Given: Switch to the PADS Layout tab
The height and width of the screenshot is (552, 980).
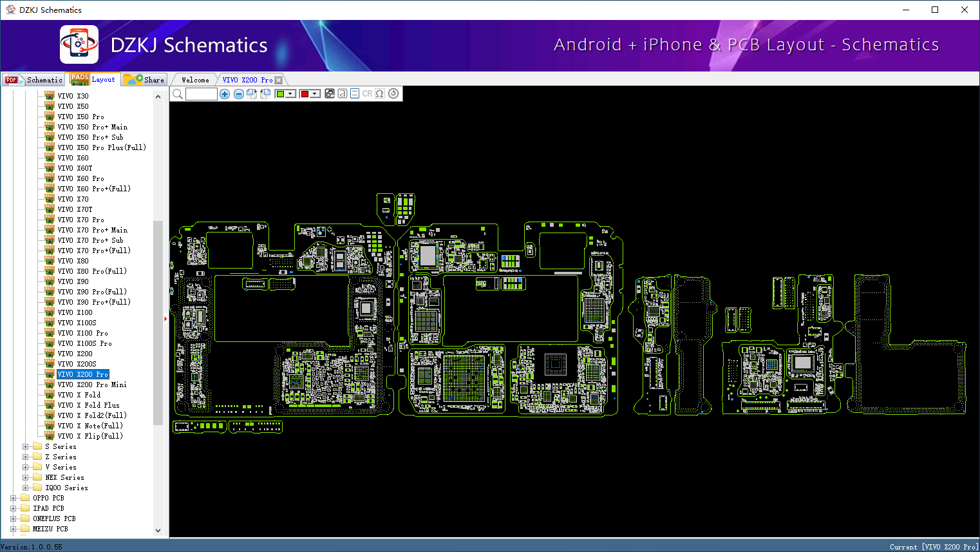Looking at the screenshot, I should pyautogui.click(x=94, y=79).
